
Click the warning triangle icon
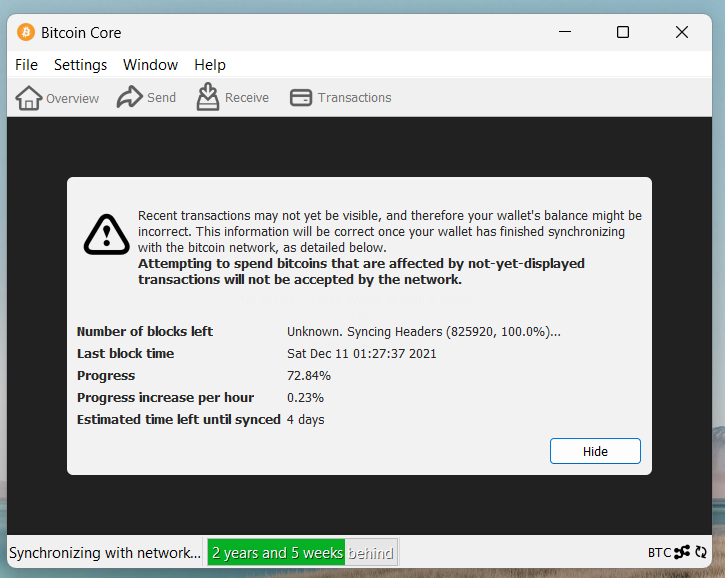107,234
